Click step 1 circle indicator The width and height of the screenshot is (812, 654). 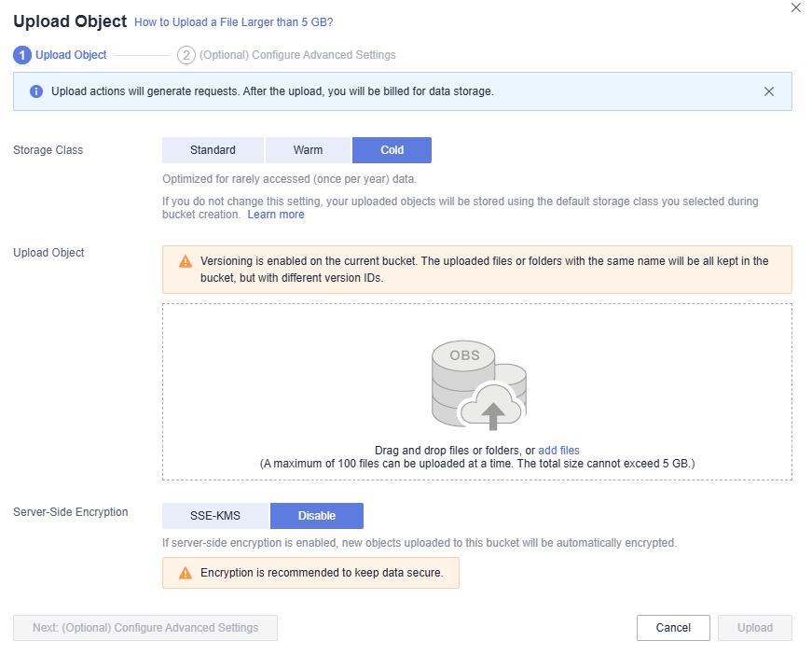[x=22, y=55]
